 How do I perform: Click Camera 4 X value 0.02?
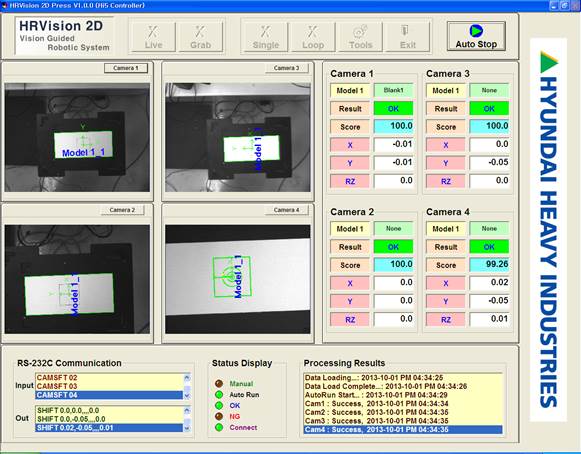489,282
